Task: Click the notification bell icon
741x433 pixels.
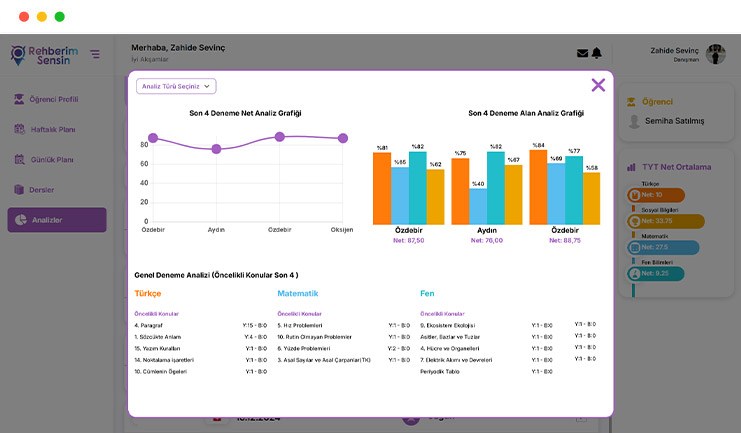Action: 597,53
